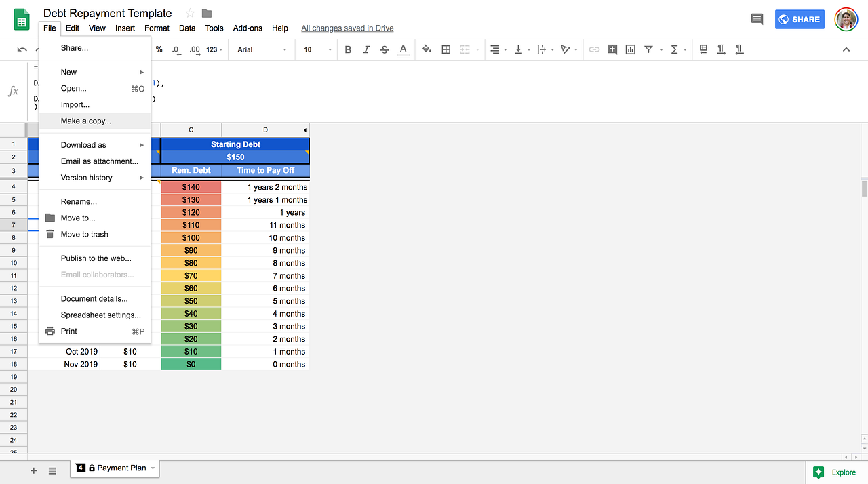
Task: Select cell containing $140 remaining debt
Action: (x=191, y=187)
